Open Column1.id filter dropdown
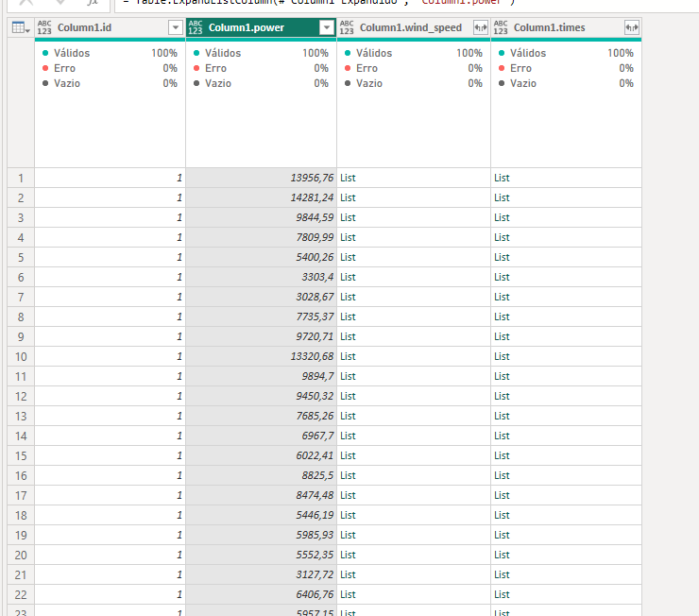 tap(176, 27)
